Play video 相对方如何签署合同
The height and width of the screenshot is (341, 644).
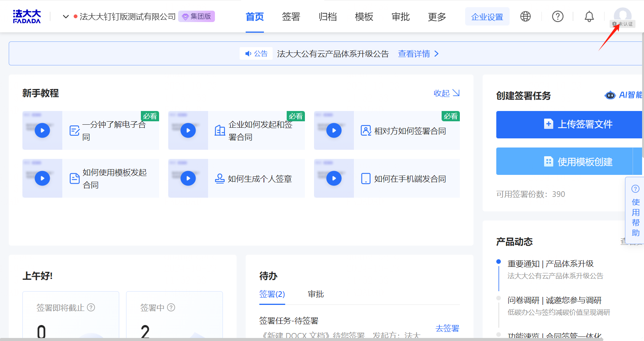334,130
